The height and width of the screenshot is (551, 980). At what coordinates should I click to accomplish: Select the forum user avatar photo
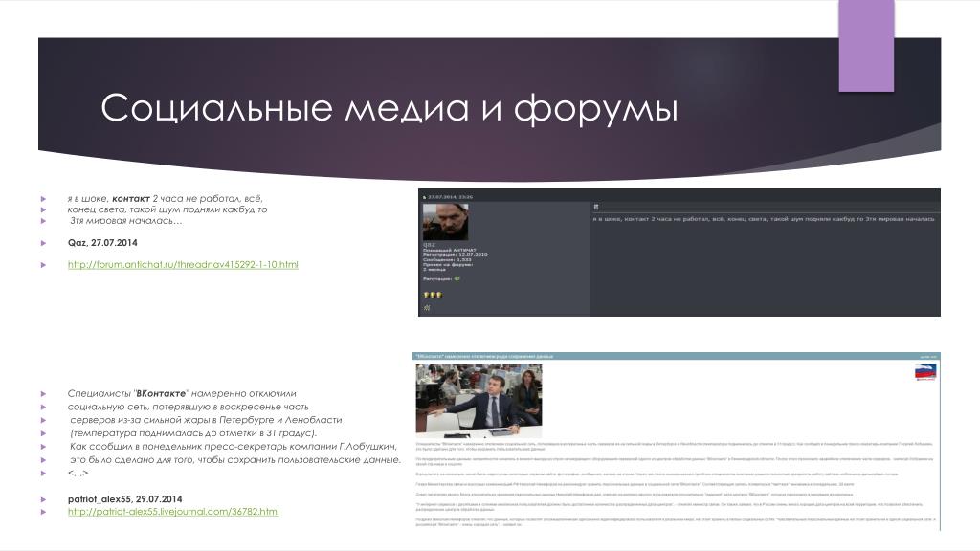coord(445,222)
